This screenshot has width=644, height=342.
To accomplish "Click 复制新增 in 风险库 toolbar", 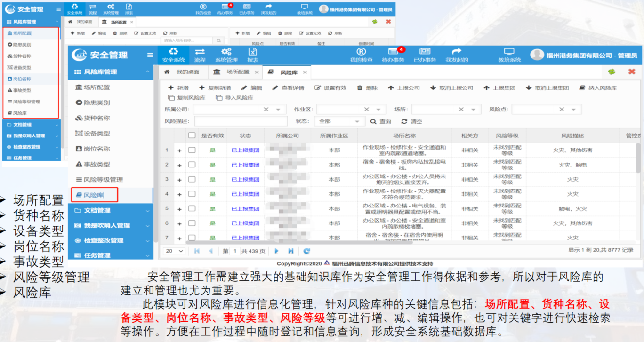I will 215,88.
